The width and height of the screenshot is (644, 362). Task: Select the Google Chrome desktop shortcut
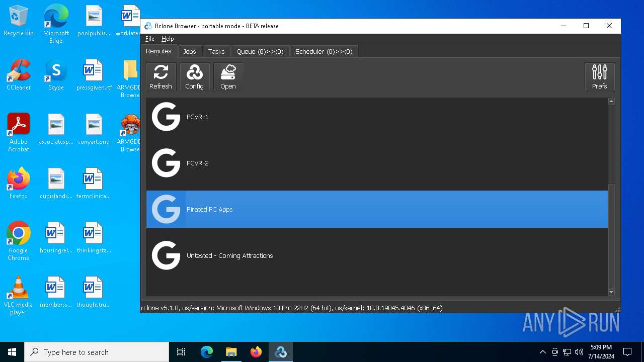(19, 241)
